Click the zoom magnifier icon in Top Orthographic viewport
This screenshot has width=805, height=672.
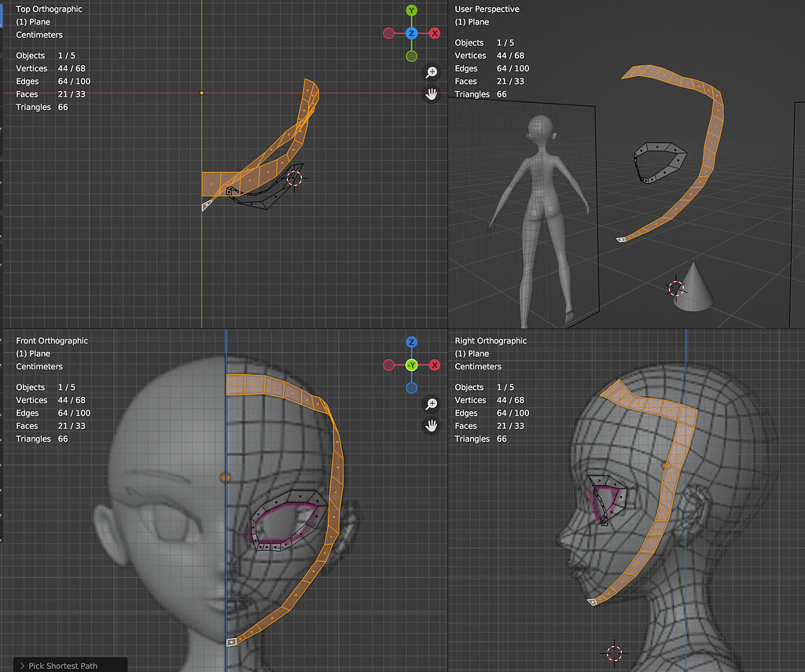point(431,72)
